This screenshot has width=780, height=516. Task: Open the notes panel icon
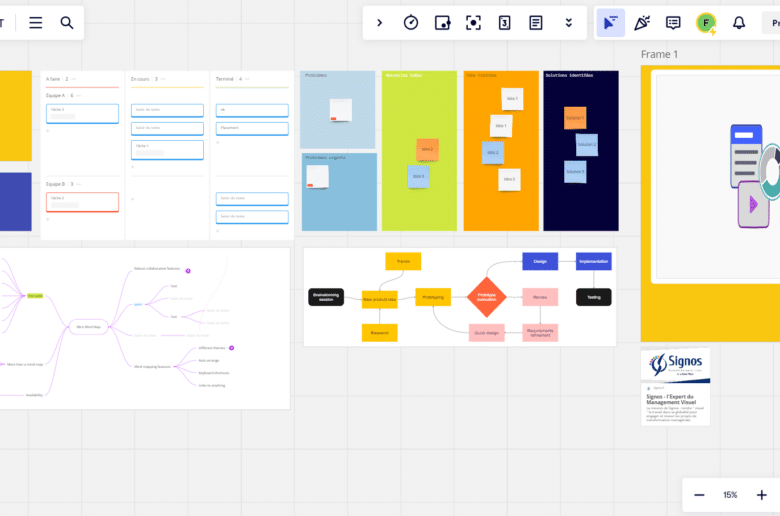point(536,22)
